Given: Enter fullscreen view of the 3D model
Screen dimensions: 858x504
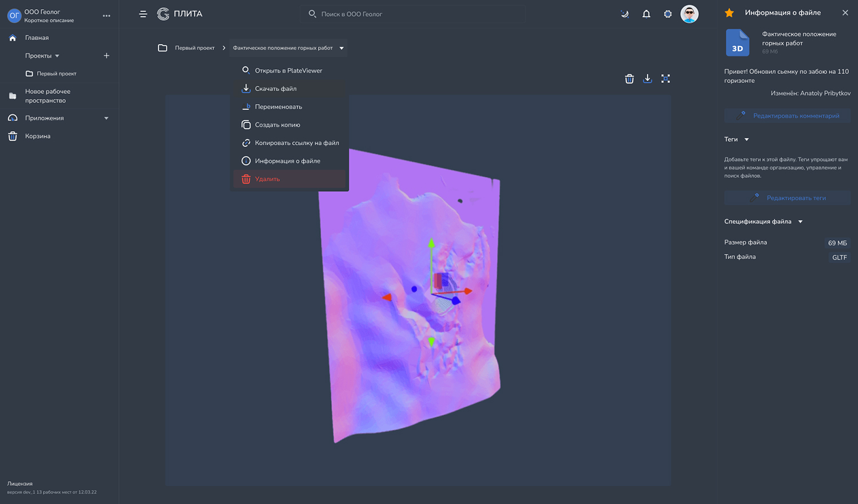Looking at the screenshot, I should pyautogui.click(x=665, y=78).
